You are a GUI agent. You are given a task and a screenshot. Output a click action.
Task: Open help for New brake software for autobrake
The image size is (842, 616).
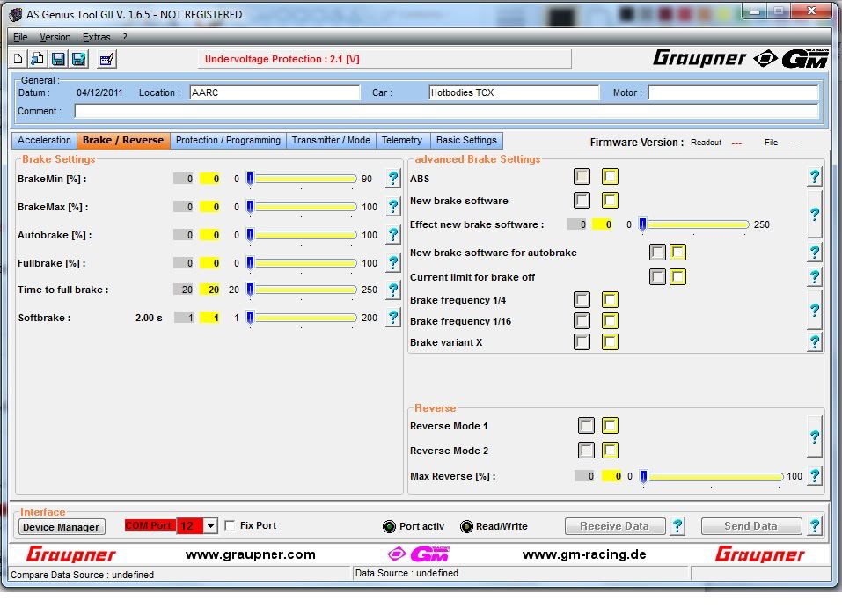click(x=815, y=252)
